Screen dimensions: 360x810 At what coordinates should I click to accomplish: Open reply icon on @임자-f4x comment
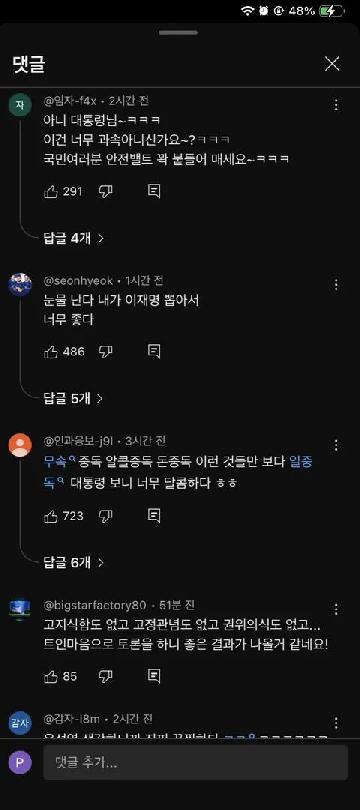click(x=154, y=191)
